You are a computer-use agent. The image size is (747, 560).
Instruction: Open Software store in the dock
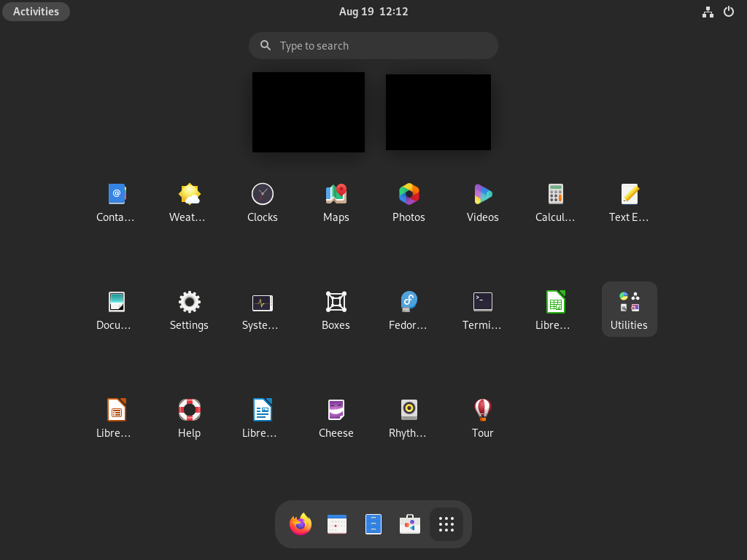pyautogui.click(x=410, y=524)
